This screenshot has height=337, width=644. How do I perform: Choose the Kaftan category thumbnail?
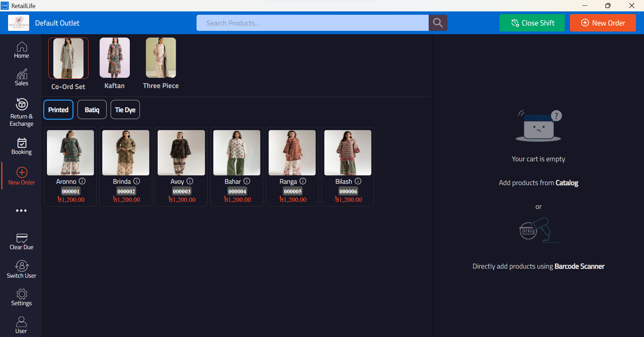tap(115, 58)
